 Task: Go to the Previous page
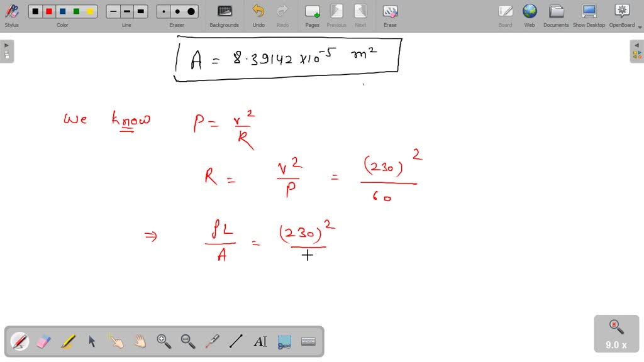click(336, 16)
